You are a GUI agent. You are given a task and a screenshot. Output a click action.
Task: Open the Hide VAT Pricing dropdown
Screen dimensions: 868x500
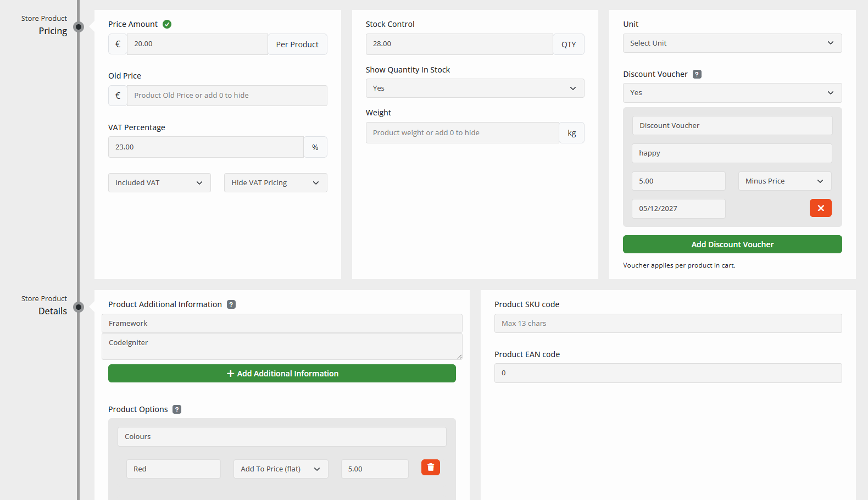click(x=276, y=183)
